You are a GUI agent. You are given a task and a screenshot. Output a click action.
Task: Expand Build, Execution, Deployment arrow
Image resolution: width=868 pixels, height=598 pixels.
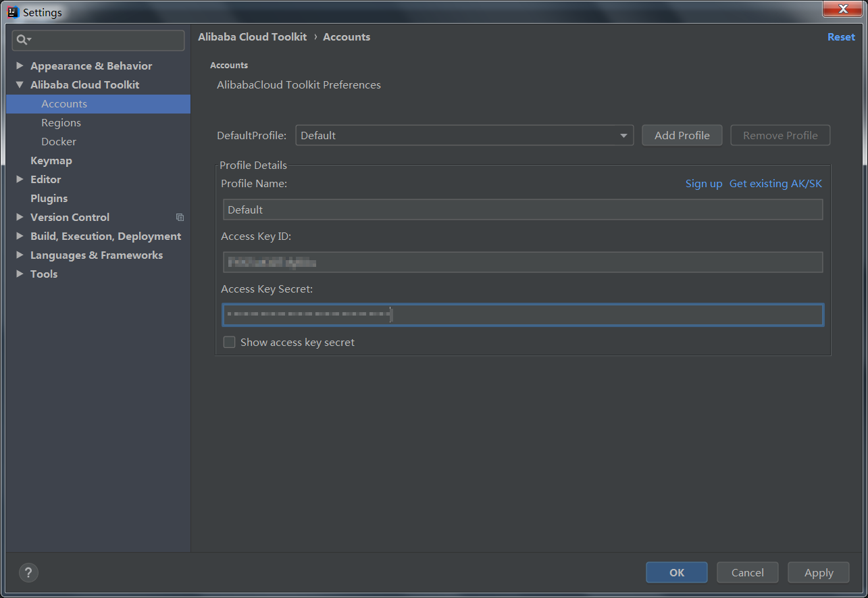(20, 236)
